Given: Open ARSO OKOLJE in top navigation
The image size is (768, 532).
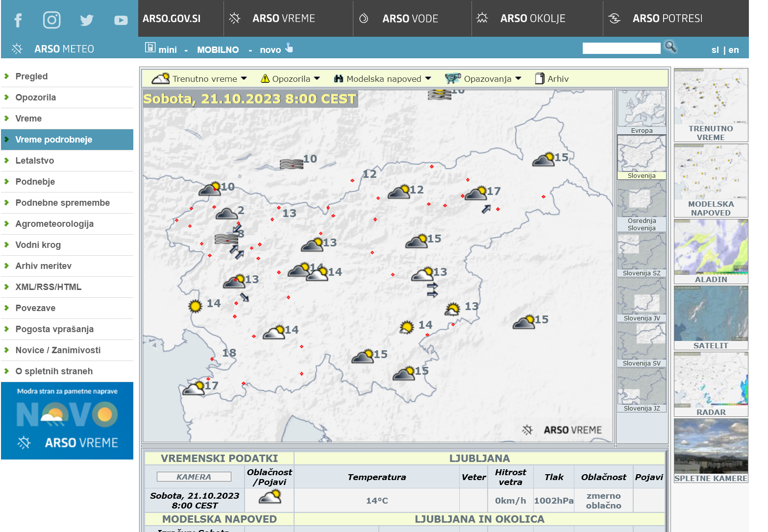Looking at the screenshot, I should point(533,19).
